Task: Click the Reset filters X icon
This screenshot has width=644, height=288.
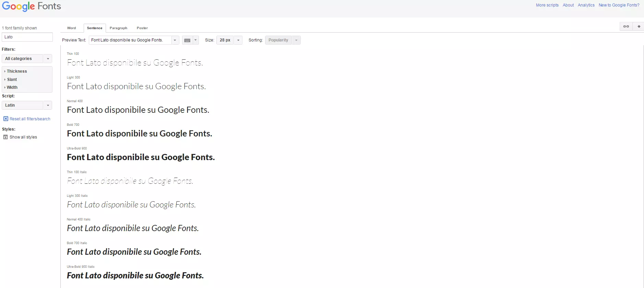Action: pyautogui.click(x=6, y=119)
